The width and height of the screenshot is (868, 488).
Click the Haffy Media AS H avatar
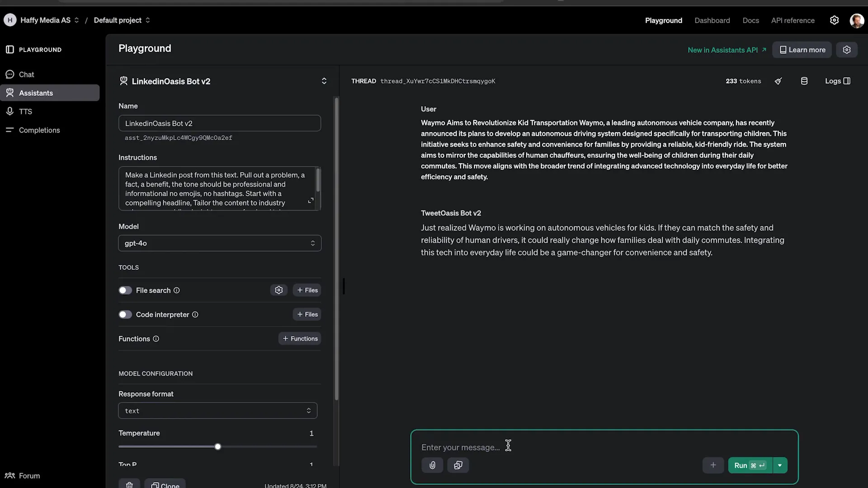pos(10,20)
